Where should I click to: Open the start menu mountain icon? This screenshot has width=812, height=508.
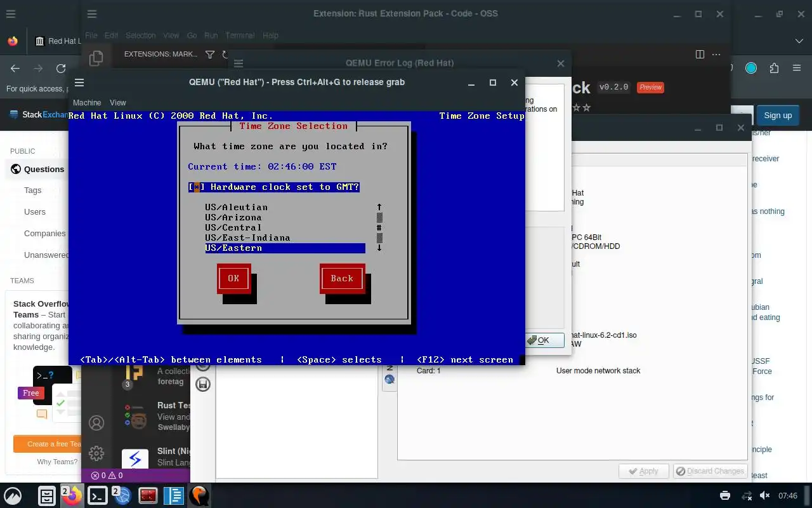[13, 495]
